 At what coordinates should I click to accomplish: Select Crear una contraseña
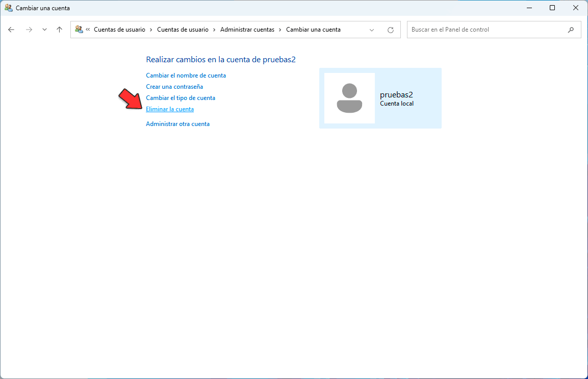point(174,86)
